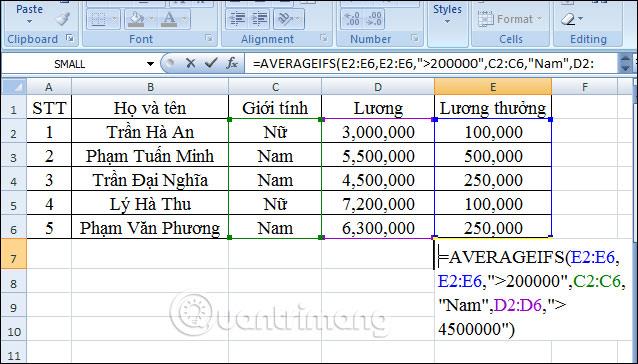Expand the formula bar with arrows
The width and height of the screenshot is (638, 364).
coord(625,63)
